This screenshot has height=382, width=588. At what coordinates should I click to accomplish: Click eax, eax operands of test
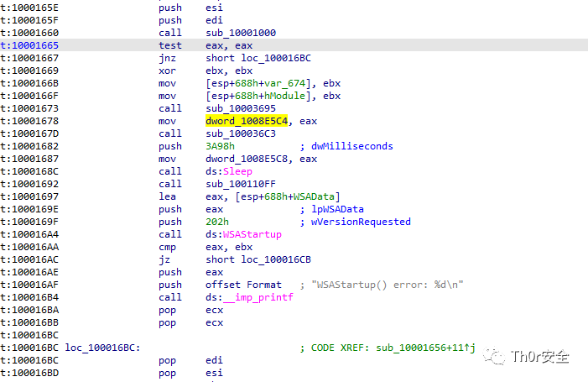[x=229, y=45]
